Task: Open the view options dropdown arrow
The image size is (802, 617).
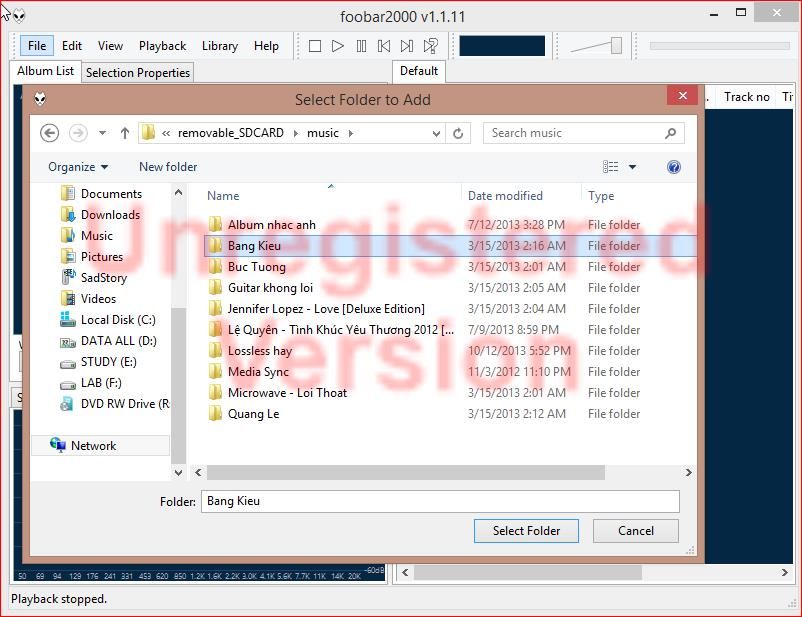Action: 632,167
